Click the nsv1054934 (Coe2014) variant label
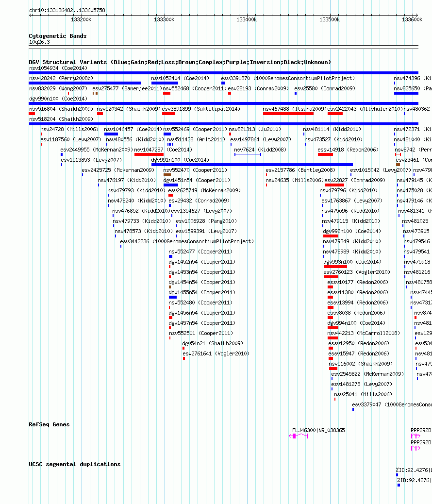Viewport: 432px width, 504px height. click(58, 68)
